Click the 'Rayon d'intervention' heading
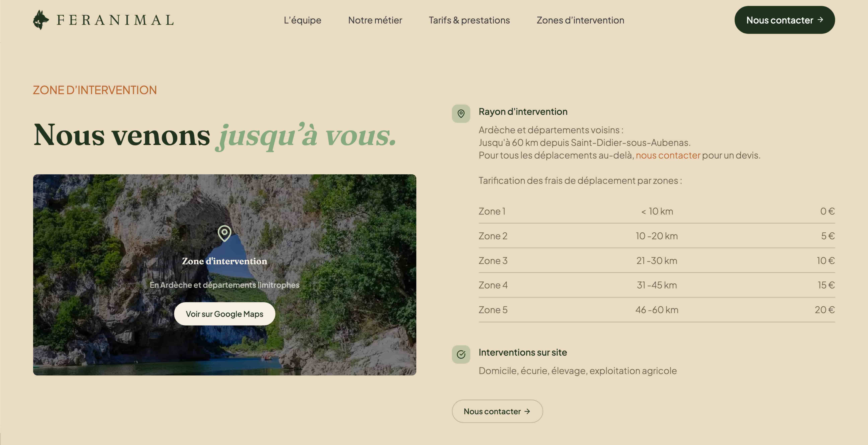 pos(523,112)
